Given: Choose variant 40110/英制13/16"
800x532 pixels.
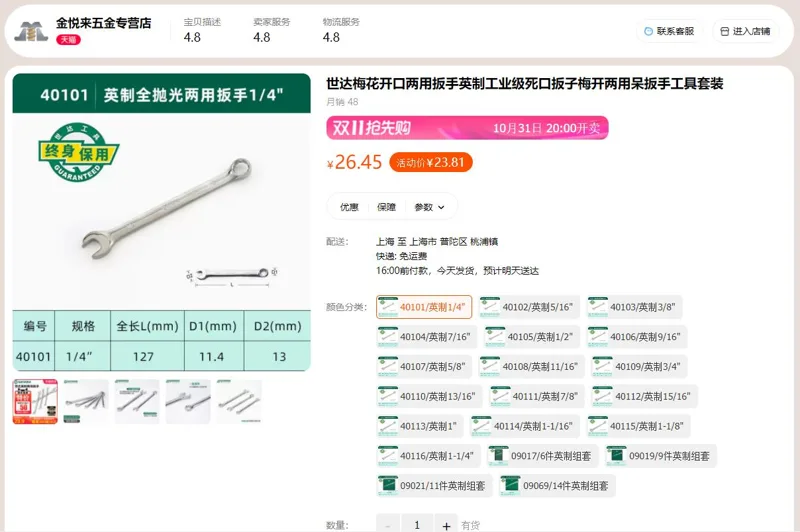Looking at the screenshot, I should pos(429,396).
